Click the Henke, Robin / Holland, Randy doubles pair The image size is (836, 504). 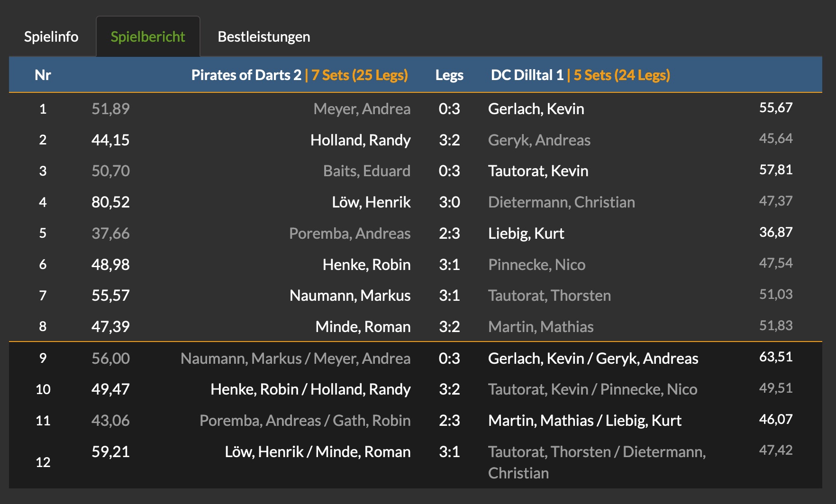tap(310, 389)
